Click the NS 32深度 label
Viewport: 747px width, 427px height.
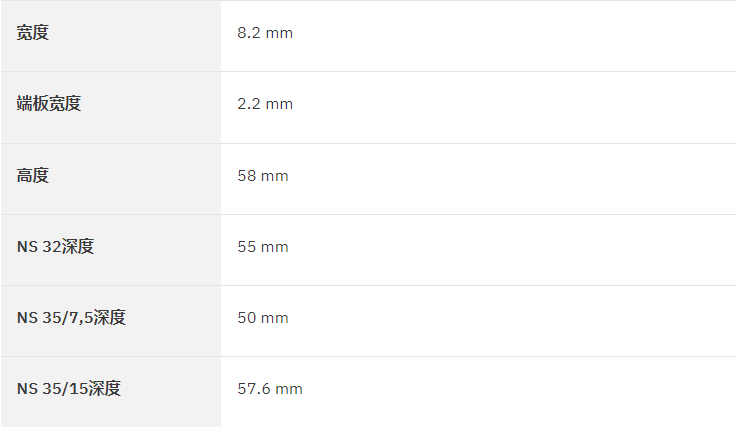tap(55, 246)
